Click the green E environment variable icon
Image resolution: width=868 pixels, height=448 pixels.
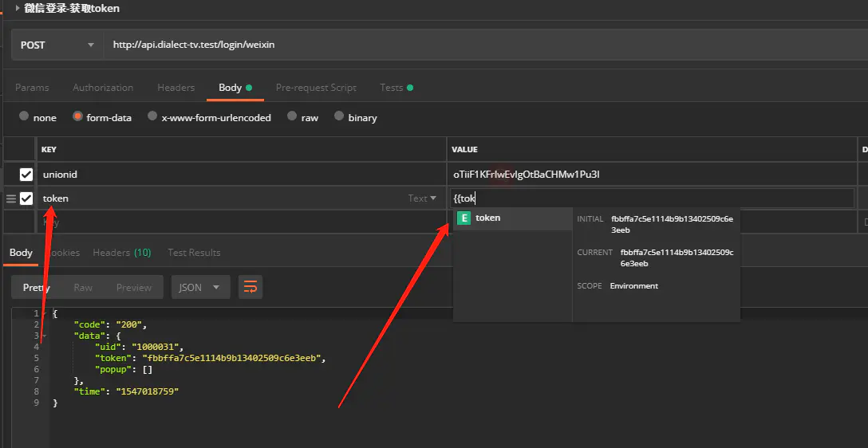(x=464, y=218)
